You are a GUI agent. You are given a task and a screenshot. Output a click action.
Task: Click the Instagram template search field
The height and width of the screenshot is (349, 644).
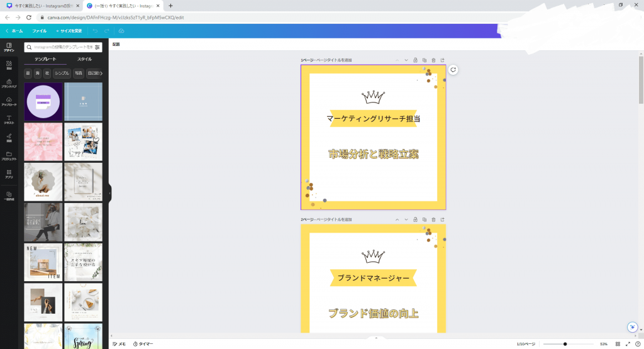pyautogui.click(x=63, y=47)
